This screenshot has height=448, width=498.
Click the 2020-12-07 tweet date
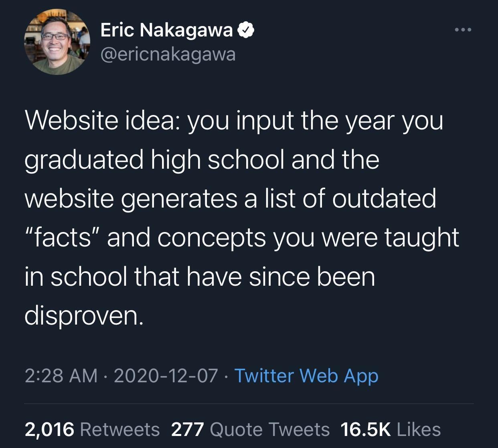pyautogui.click(x=166, y=376)
